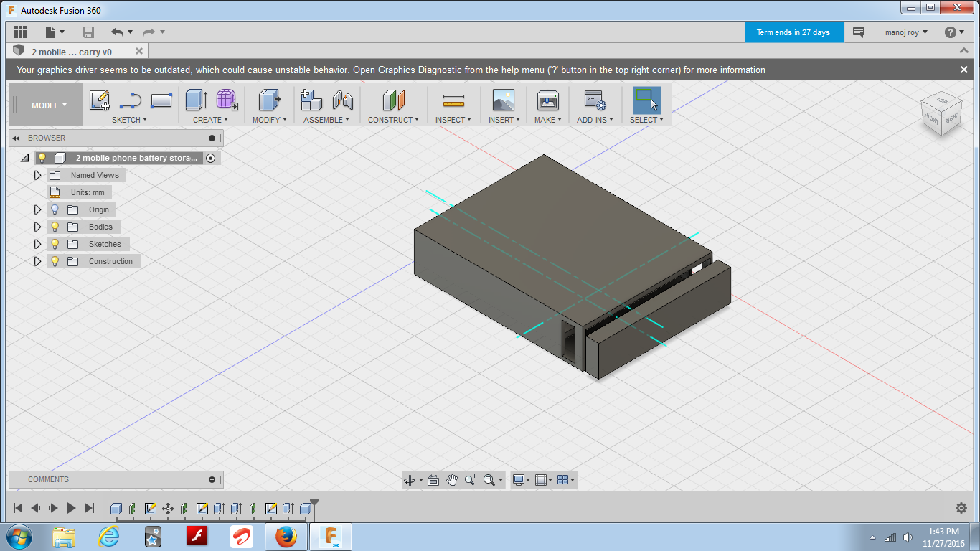The image size is (980, 551).
Task: Select the Press Pull tool
Action: coord(270,100)
